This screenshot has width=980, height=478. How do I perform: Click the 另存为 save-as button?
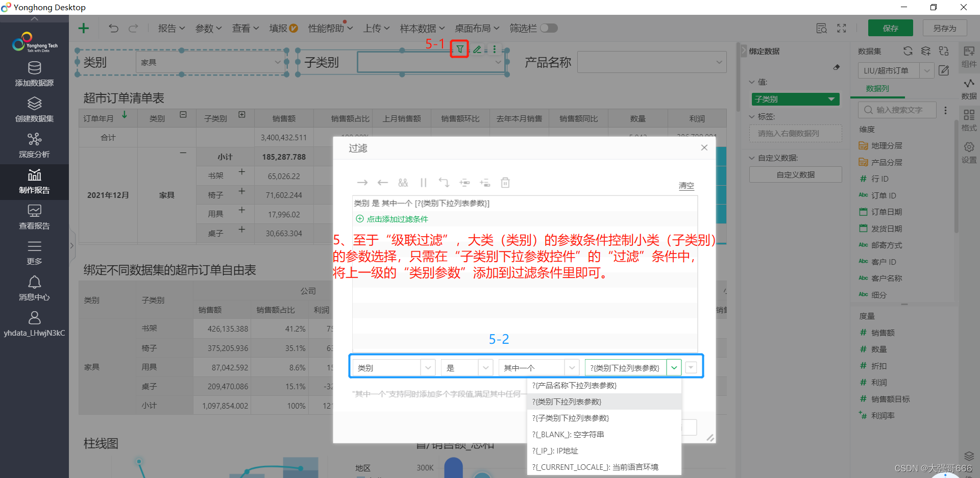tap(945, 28)
